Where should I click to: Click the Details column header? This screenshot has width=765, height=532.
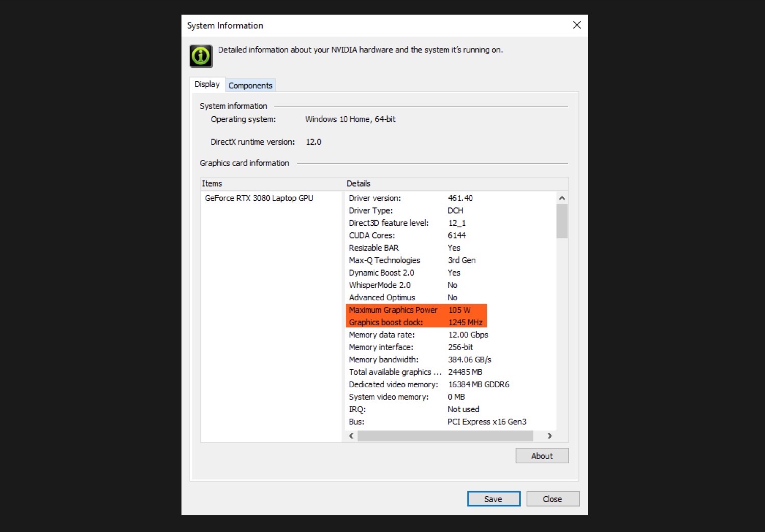359,183
